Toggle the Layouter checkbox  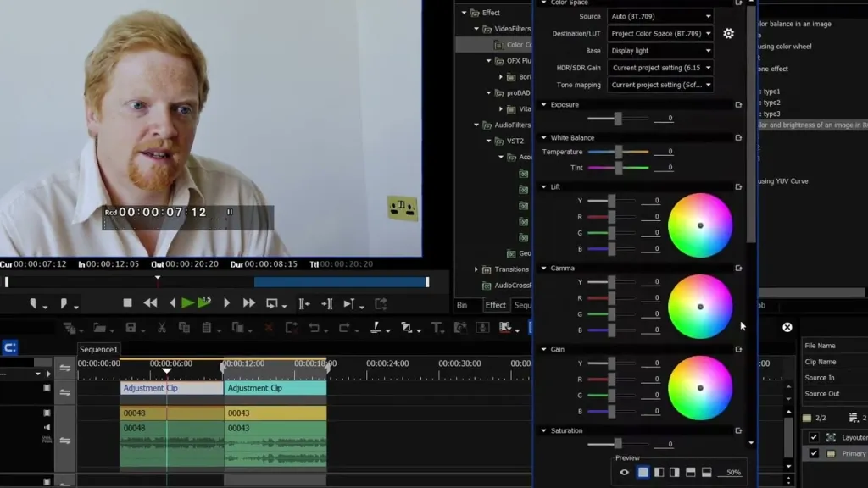814,437
